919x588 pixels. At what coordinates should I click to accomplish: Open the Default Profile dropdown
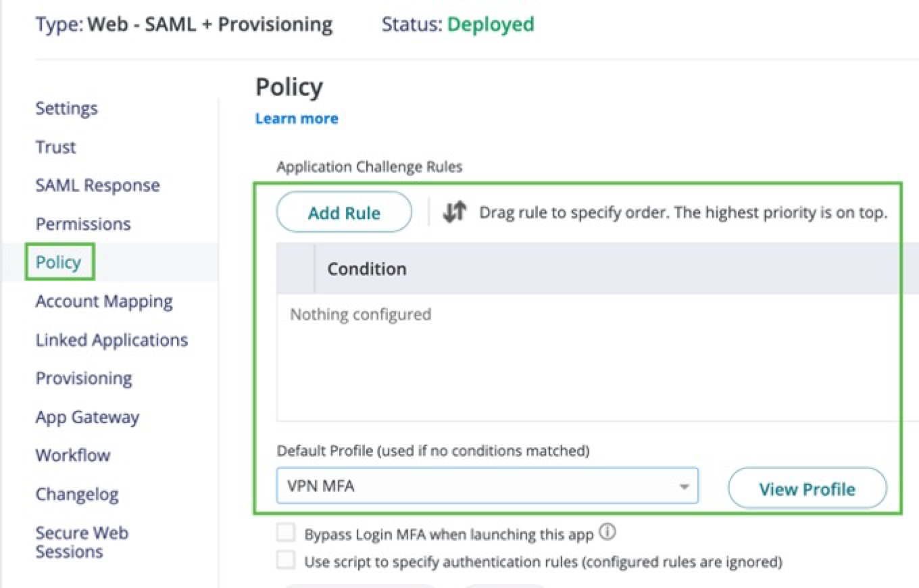[487, 485]
